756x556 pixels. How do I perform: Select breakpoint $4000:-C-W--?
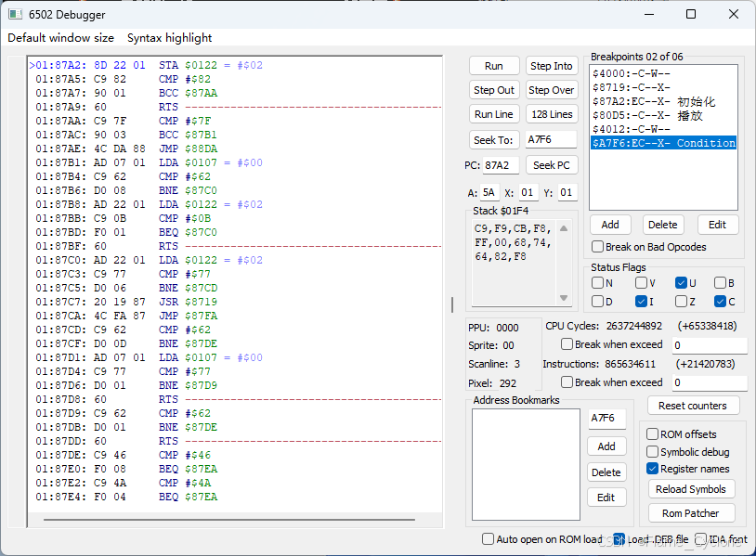(x=663, y=73)
